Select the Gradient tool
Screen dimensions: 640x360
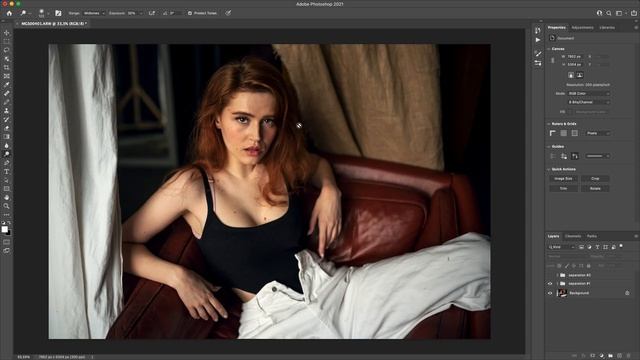(7, 137)
